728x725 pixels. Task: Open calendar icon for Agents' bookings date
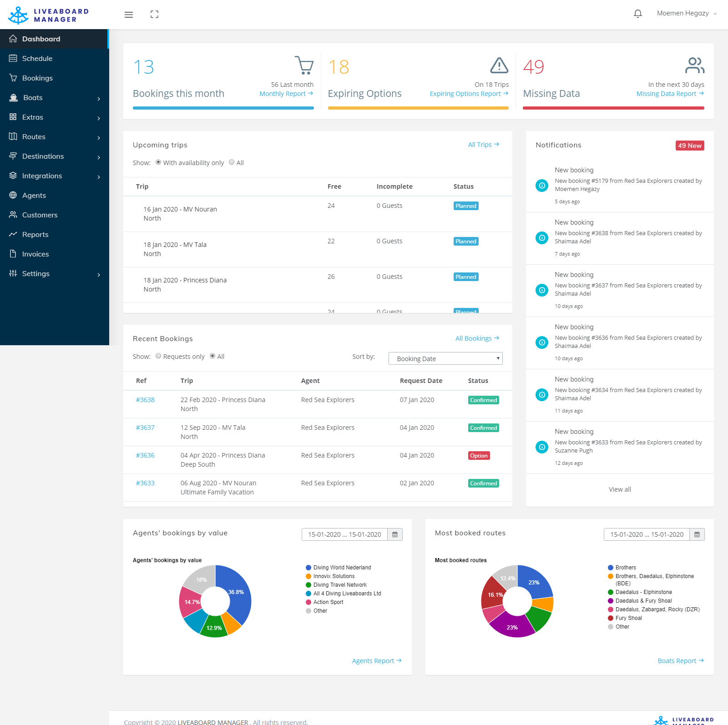[395, 534]
